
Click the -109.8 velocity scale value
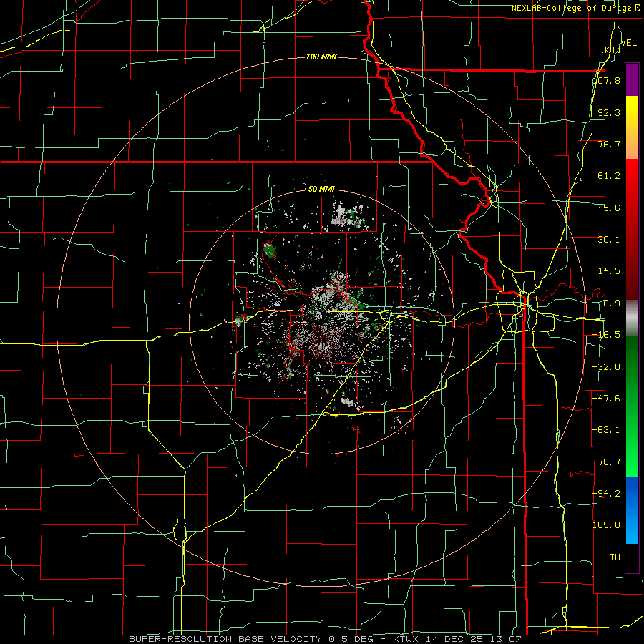pyautogui.click(x=604, y=525)
